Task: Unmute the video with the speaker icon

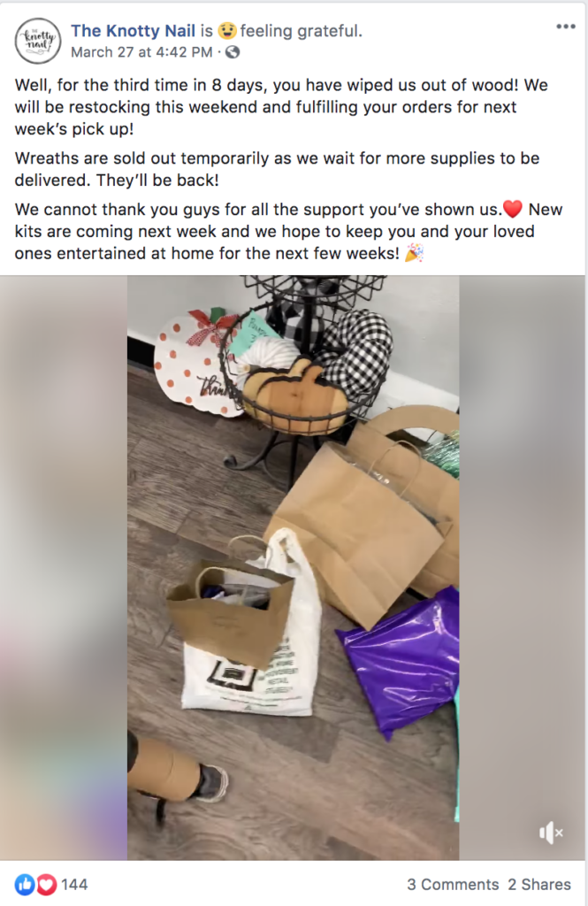Action: click(551, 833)
